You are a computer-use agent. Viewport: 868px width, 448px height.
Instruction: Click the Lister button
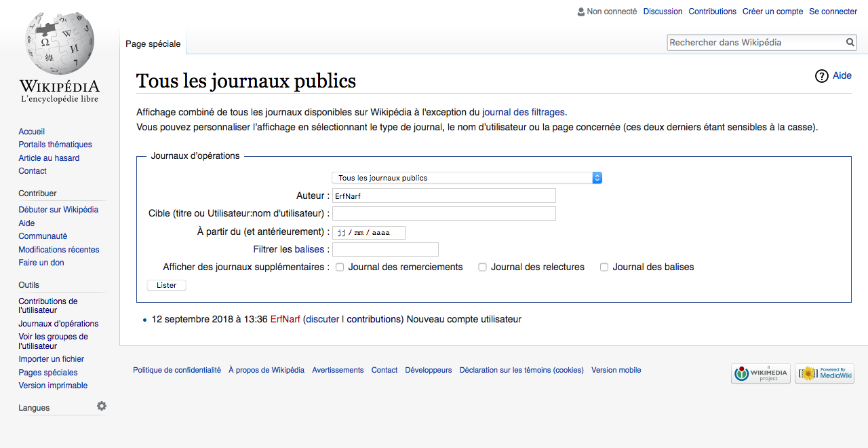pyautogui.click(x=166, y=285)
